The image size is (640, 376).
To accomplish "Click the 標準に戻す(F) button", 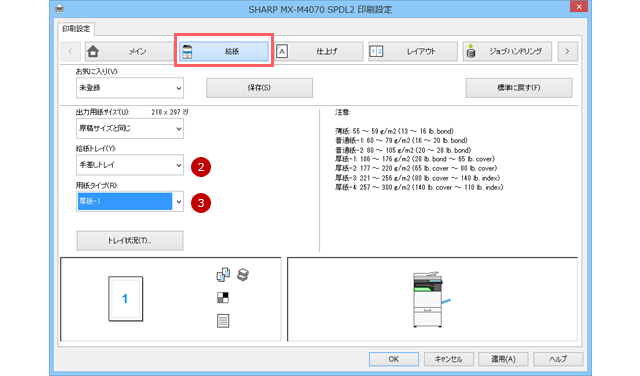I will pos(519,88).
